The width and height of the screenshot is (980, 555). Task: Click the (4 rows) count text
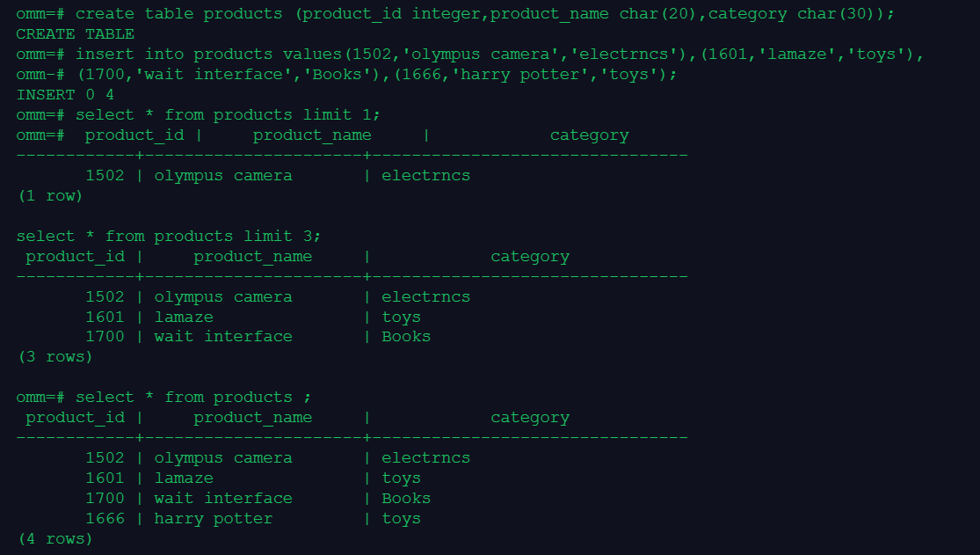pyautogui.click(x=54, y=538)
